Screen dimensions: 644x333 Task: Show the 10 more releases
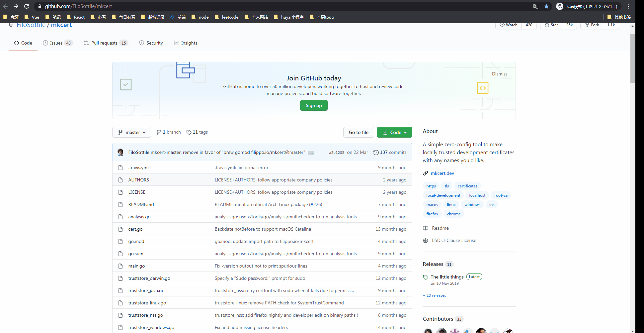[434, 295]
